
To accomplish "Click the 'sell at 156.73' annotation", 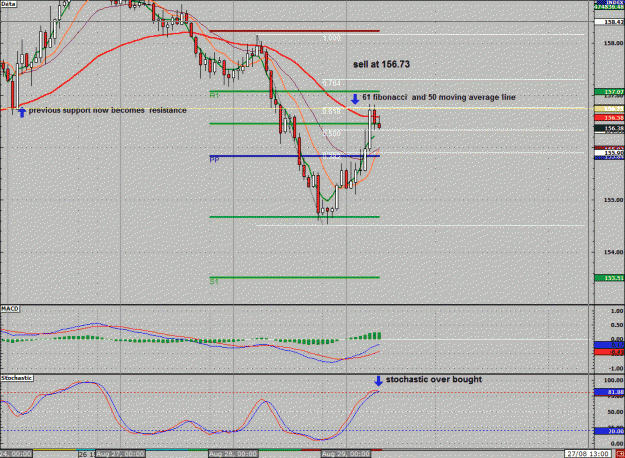I will tap(381, 64).
